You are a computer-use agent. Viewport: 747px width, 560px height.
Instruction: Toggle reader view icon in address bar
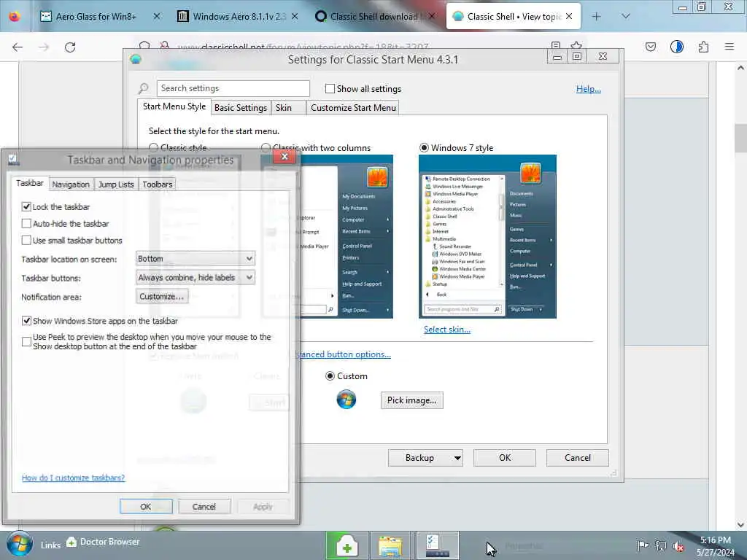click(555, 45)
